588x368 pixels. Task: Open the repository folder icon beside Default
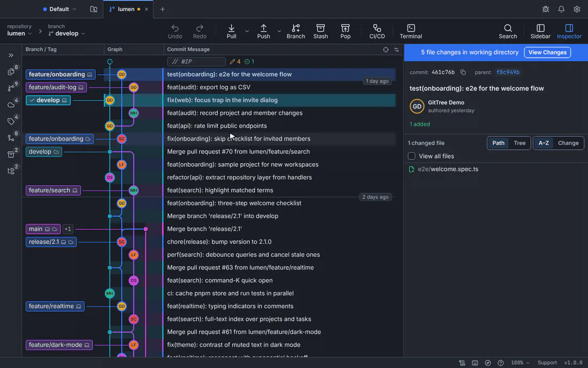pos(94,9)
